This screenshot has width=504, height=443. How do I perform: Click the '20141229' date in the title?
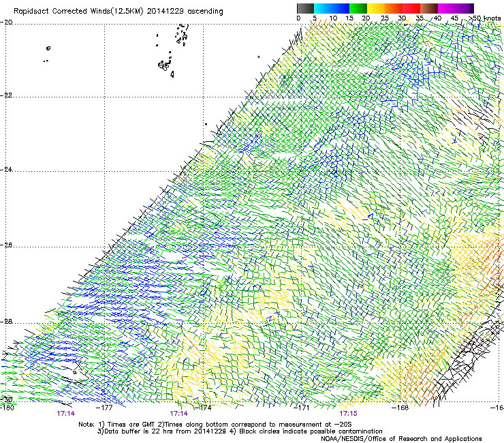(x=166, y=12)
